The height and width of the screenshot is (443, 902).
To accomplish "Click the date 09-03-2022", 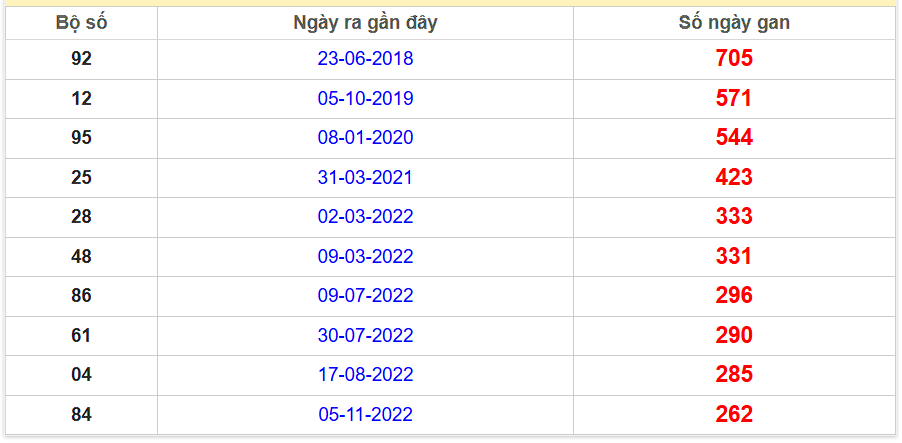I will [365, 256].
